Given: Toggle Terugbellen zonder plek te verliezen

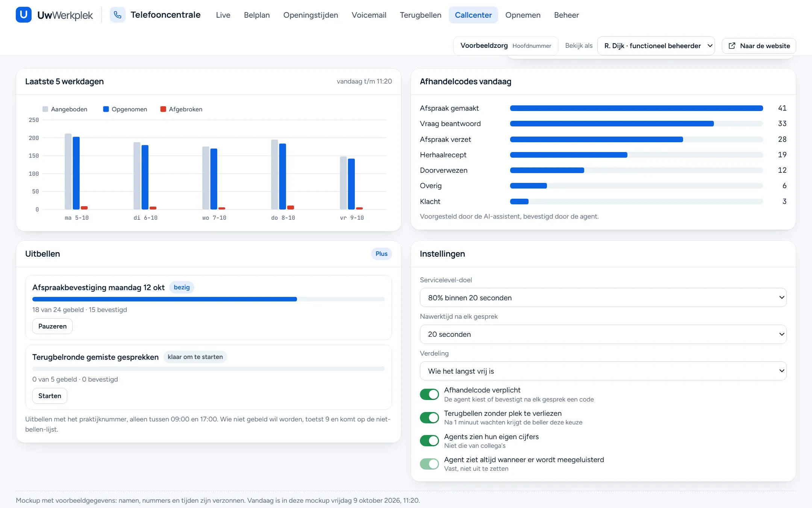Looking at the screenshot, I should point(429,418).
